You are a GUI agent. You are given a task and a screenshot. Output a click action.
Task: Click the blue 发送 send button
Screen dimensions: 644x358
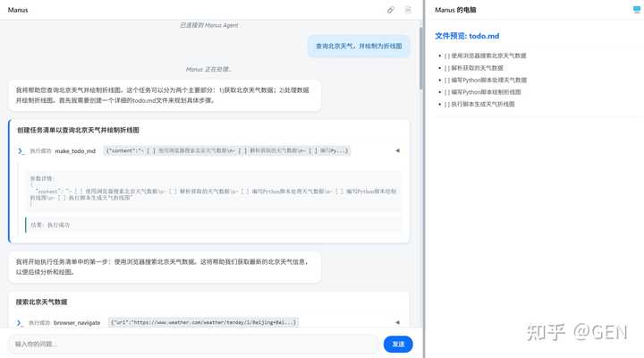click(x=398, y=344)
